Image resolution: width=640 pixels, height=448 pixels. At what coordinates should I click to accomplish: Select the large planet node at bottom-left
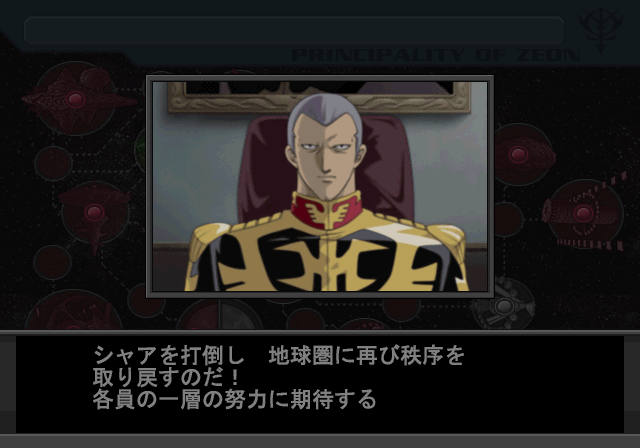74,309
